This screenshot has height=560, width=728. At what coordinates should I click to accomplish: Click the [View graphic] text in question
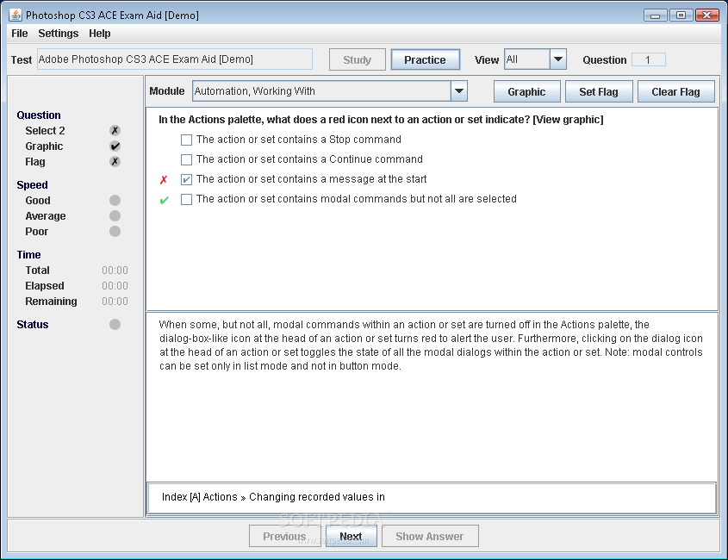point(568,120)
